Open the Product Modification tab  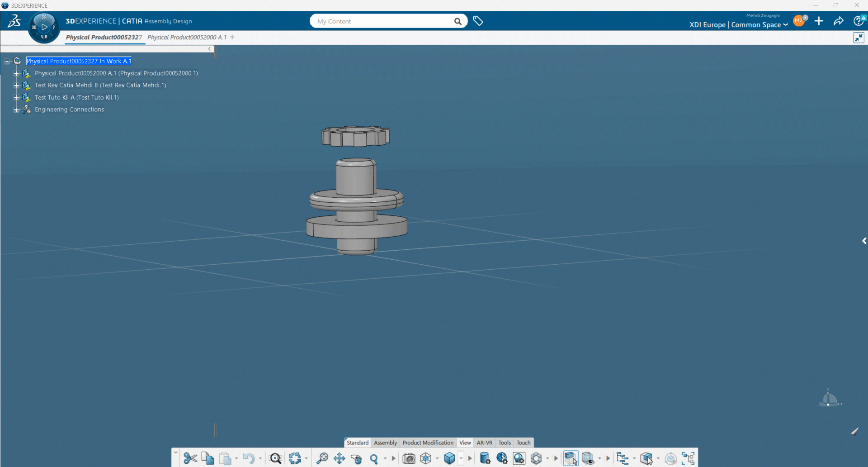click(x=427, y=443)
